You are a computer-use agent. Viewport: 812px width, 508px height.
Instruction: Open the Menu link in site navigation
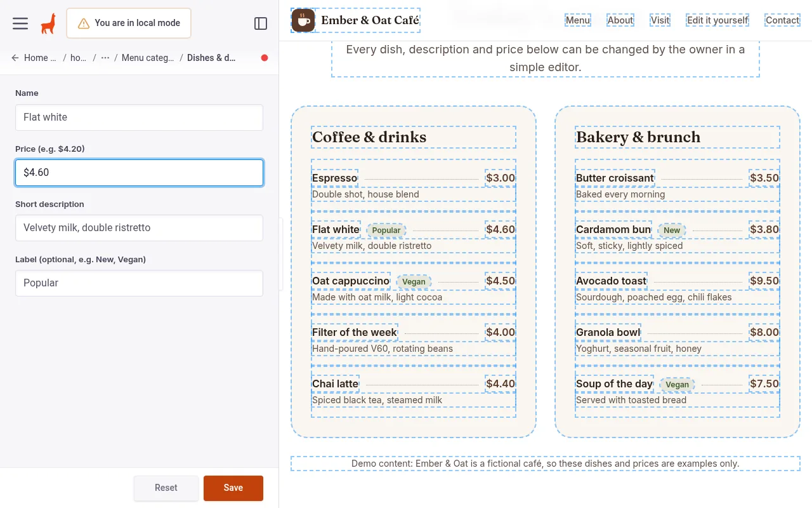point(578,20)
